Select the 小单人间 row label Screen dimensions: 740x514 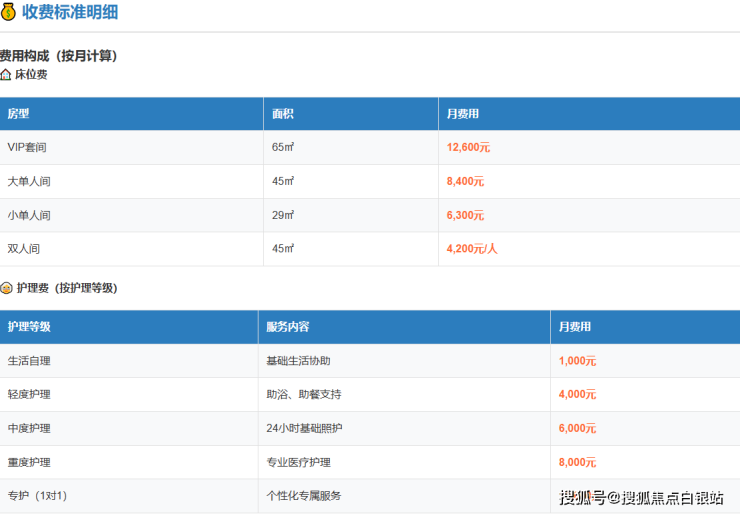point(29,216)
